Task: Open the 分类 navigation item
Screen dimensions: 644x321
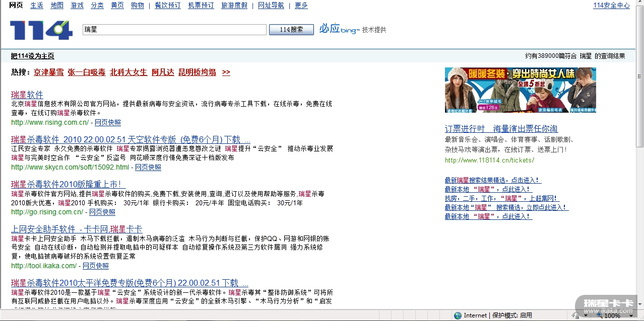Action: (97, 5)
